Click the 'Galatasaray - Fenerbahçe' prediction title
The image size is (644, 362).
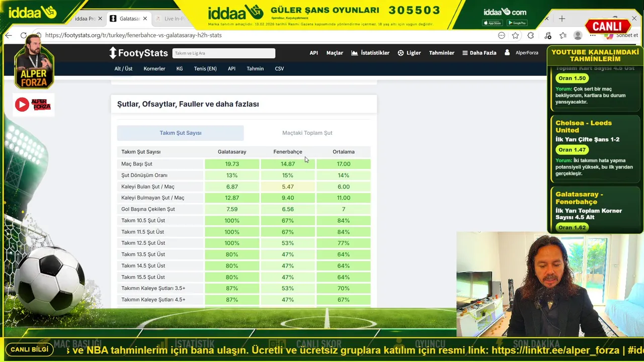coord(580,198)
